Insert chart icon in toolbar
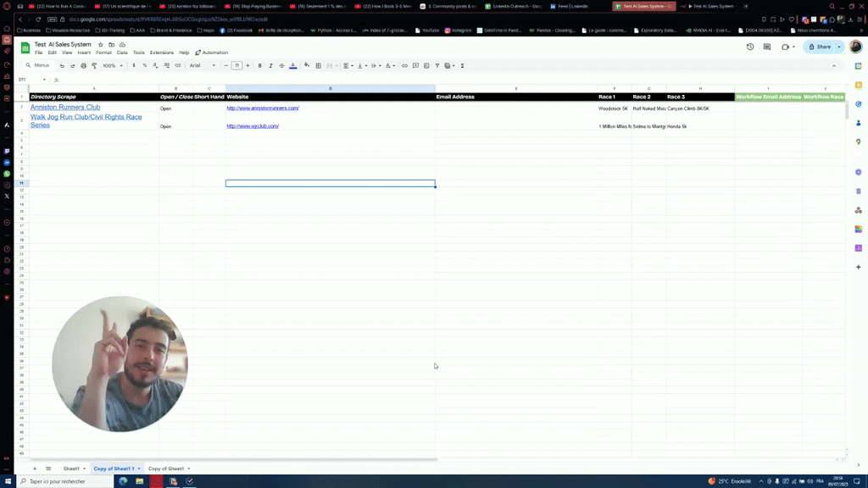 (x=426, y=66)
